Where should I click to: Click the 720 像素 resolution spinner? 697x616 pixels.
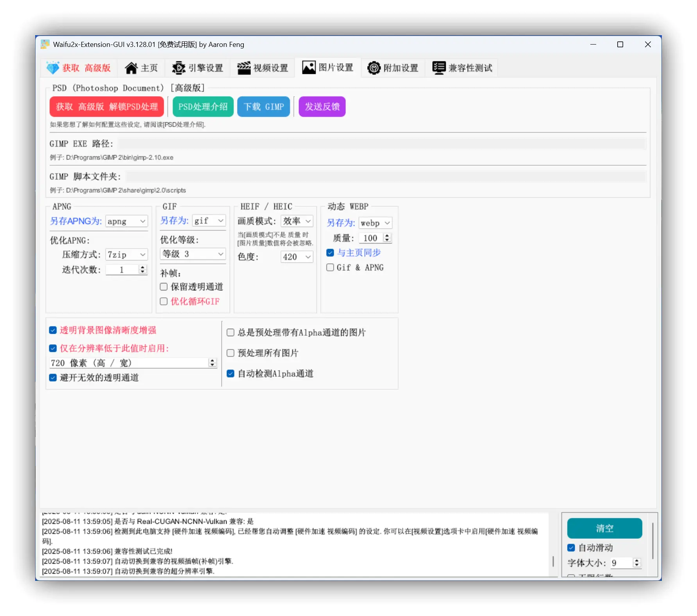pos(133,363)
